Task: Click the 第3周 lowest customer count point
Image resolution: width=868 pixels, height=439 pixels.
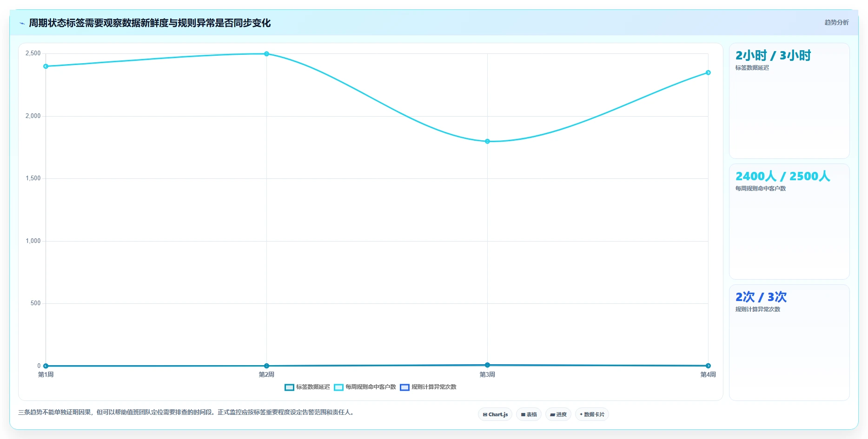Action: click(x=487, y=141)
